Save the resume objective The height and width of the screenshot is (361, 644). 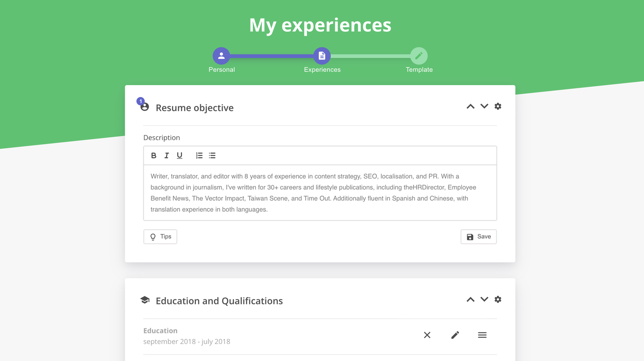pyautogui.click(x=478, y=237)
